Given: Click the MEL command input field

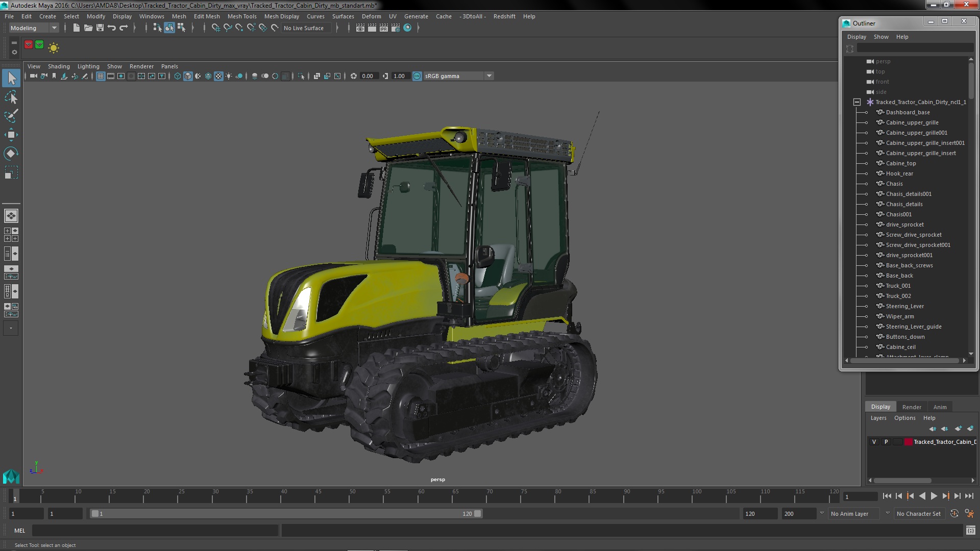Looking at the screenshot, I should pos(155,531).
